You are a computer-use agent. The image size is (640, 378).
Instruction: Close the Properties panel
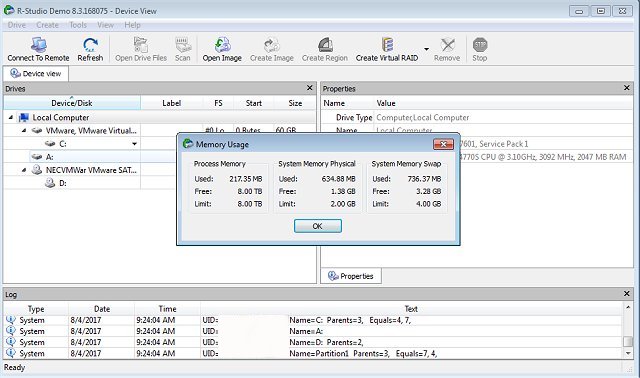tap(627, 88)
